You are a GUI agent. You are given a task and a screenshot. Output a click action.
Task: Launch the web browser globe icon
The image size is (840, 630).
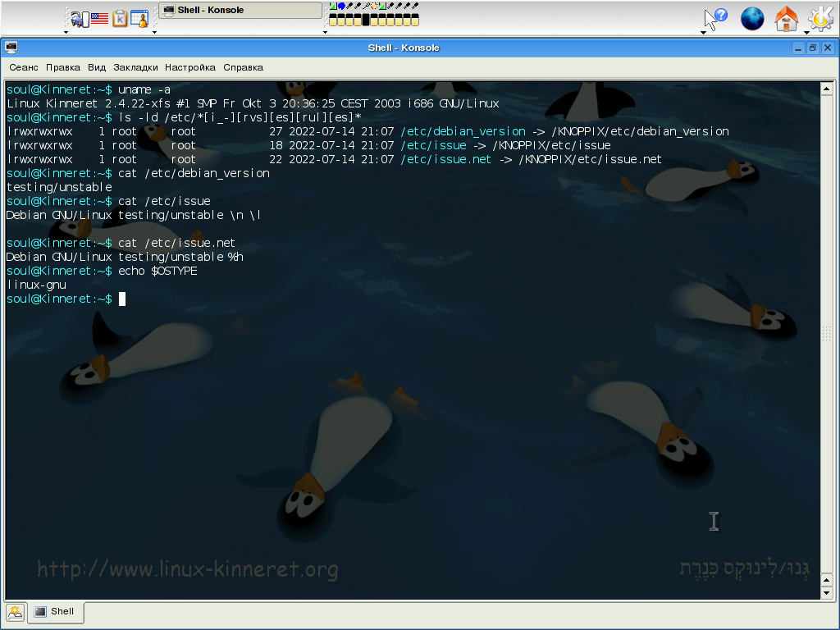tap(752, 19)
